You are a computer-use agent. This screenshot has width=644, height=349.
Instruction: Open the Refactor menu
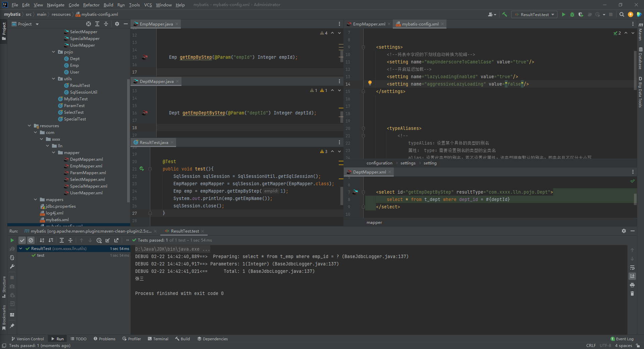pos(91,5)
